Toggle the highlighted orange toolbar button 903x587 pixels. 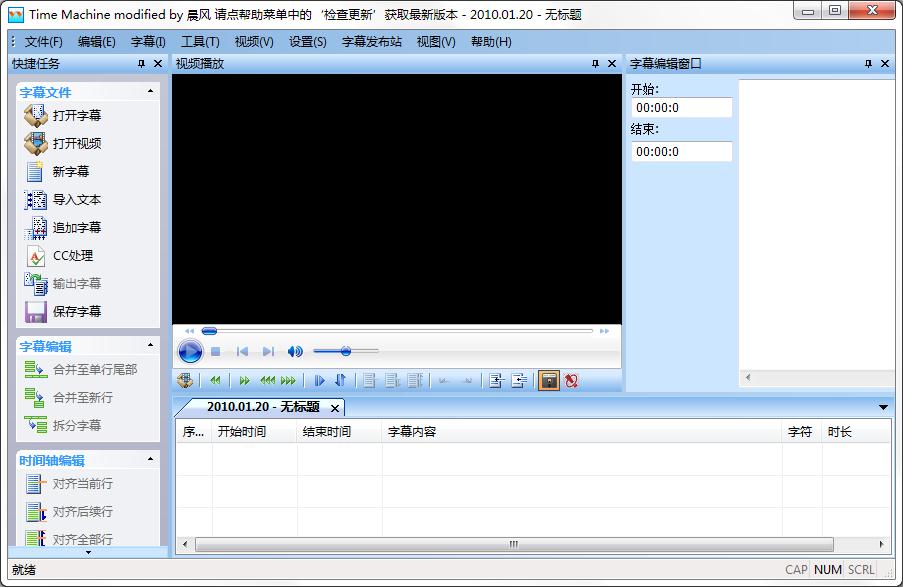(x=548, y=380)
